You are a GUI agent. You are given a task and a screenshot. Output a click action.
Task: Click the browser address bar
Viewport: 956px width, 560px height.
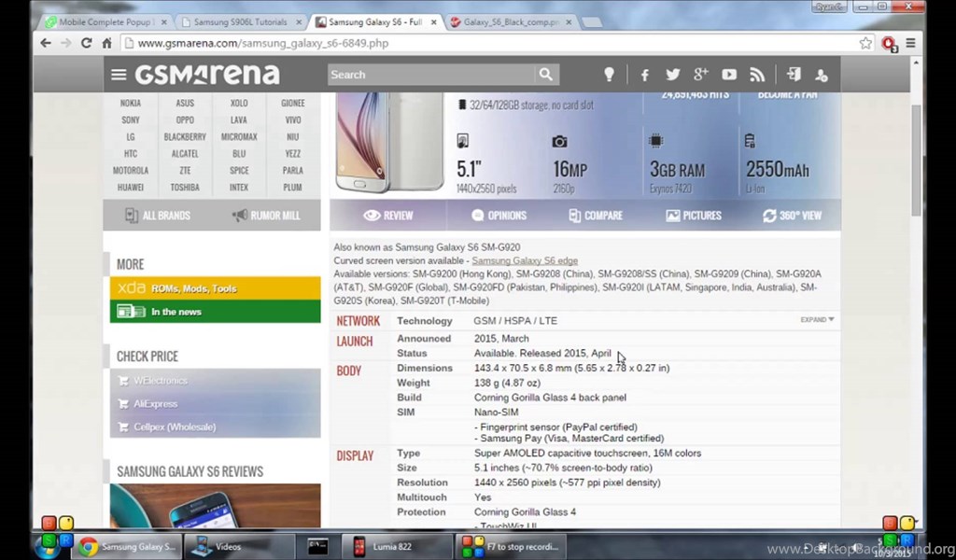[x=487, y=43]
